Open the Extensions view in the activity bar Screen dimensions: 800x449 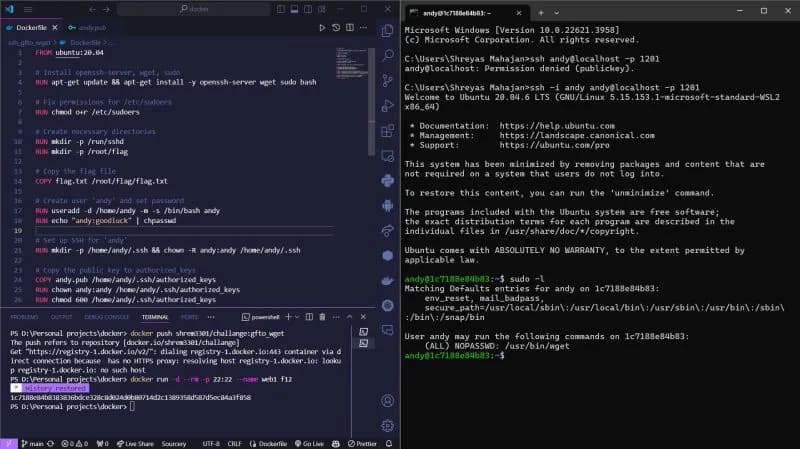[x=388, y=131]
